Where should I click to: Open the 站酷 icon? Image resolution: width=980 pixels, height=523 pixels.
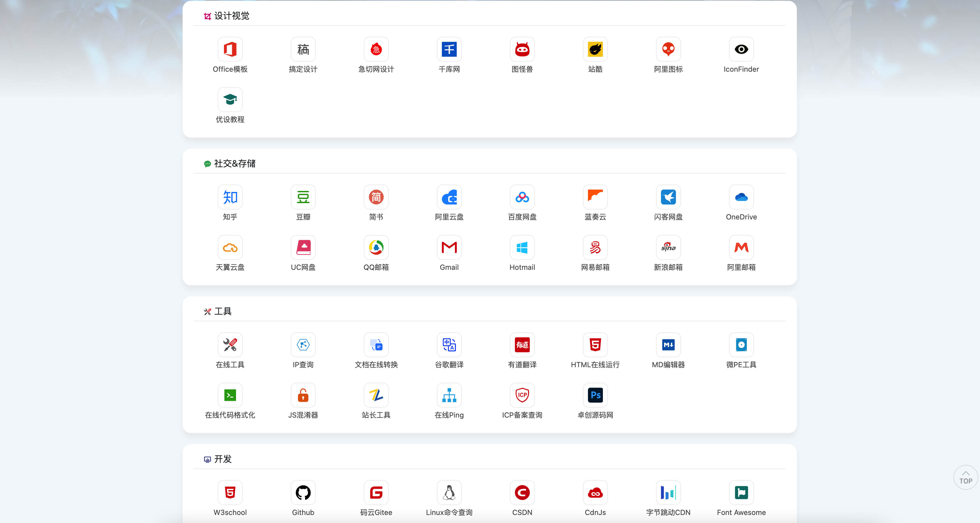(x=595, y=49)
